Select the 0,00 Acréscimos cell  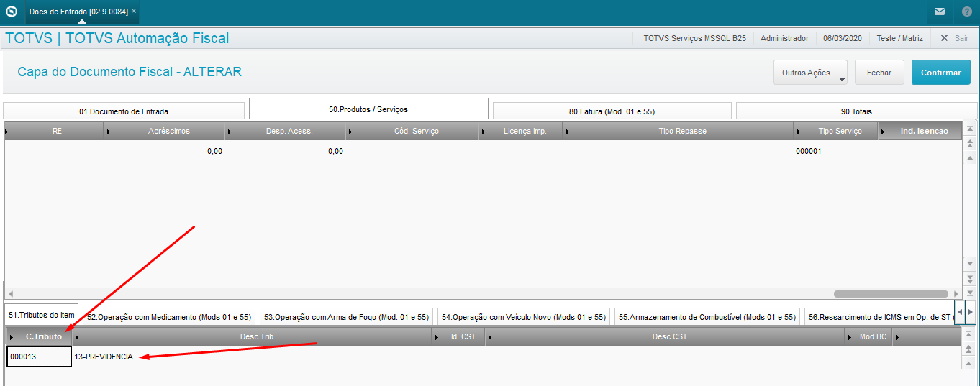[164, 152]
